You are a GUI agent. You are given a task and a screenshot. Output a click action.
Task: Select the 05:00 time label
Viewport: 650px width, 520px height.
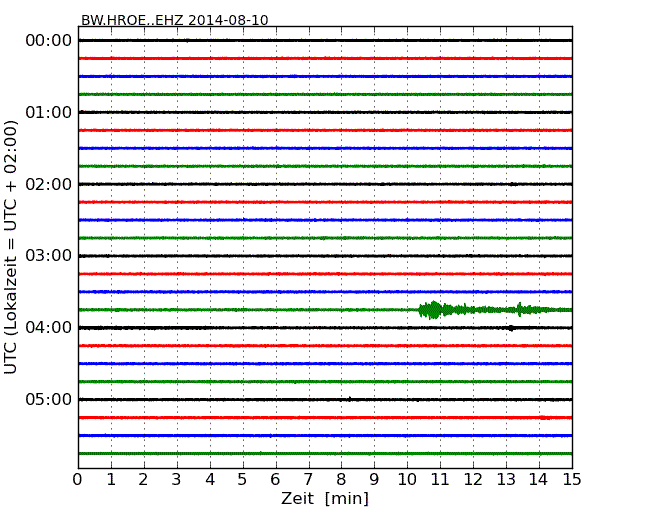(x=49, y=399)
